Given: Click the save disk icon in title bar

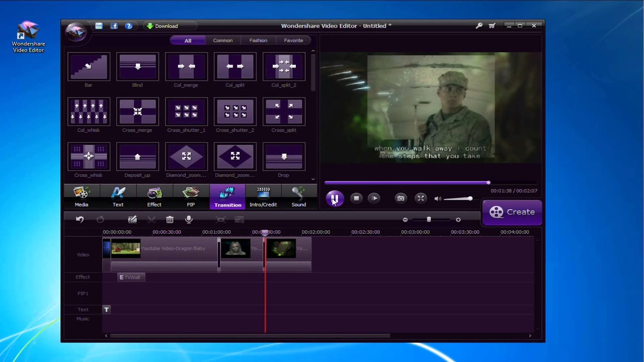Looking at the screenshot, I should pyautogui.click(x=99, y=26).
